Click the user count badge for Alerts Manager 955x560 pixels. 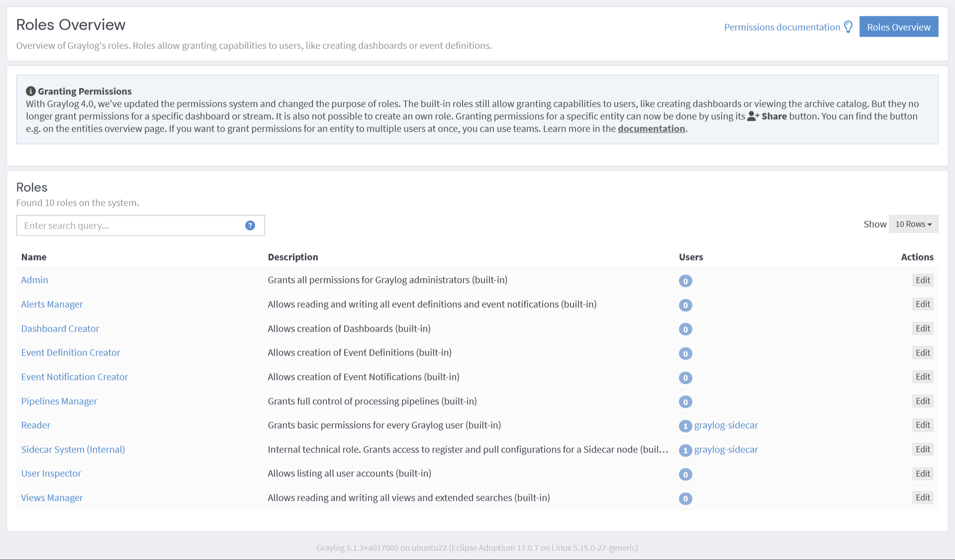685,305
